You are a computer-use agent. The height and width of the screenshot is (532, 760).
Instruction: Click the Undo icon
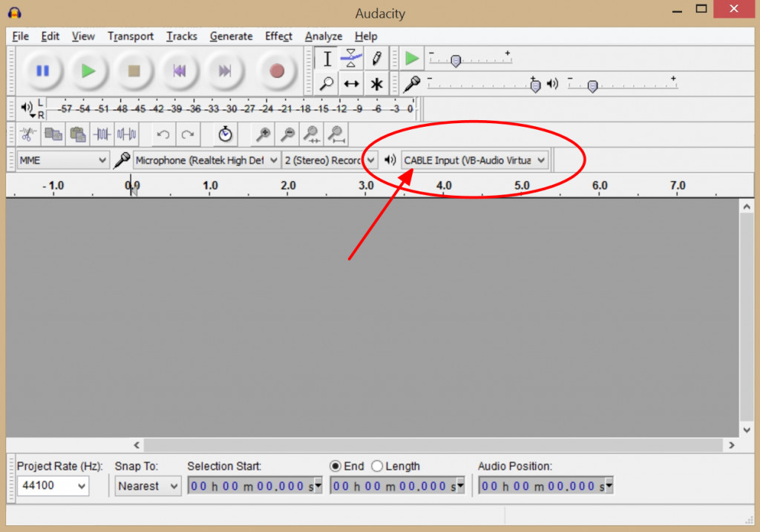[x=162, y=134]
